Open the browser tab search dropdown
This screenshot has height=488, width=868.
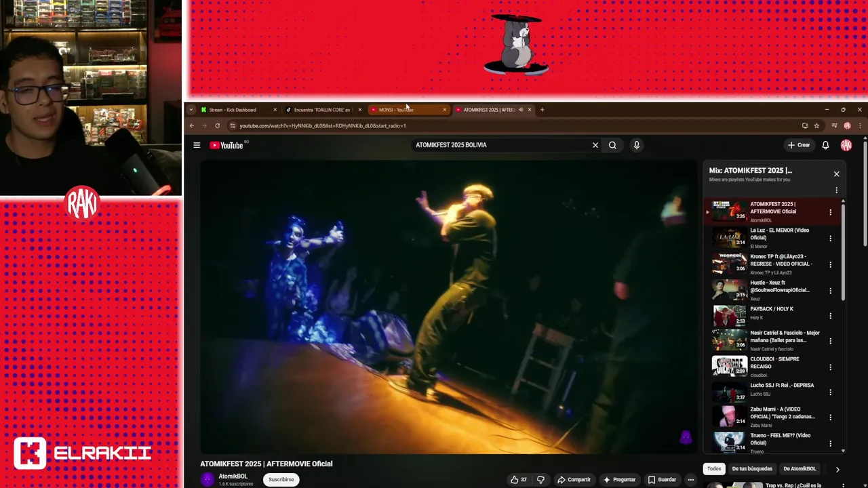coord(191,110)
